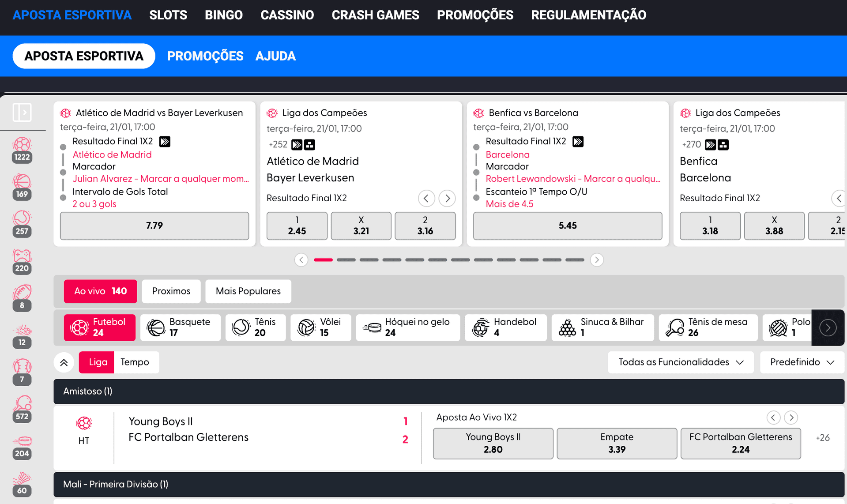Viewport: 847px width, 504px height.
Task: Open the football sidebar icon showing 1222
Action: (22, 150)
